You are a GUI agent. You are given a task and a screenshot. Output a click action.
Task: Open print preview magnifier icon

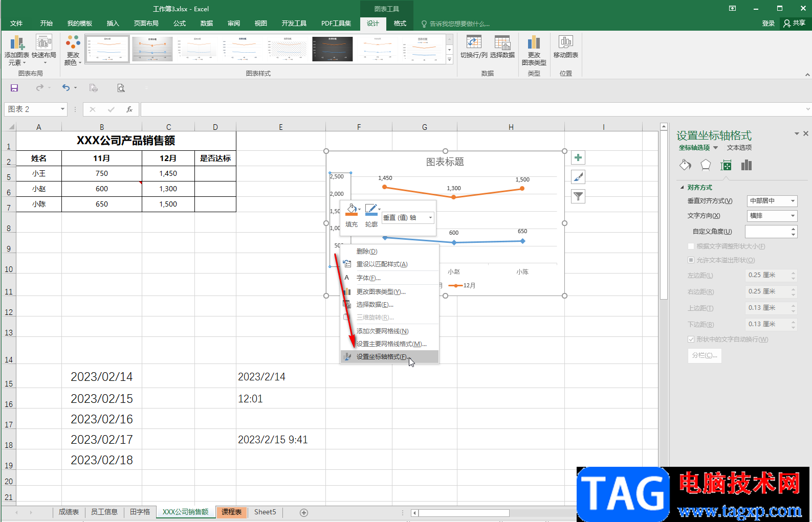[x=121, y=88]
